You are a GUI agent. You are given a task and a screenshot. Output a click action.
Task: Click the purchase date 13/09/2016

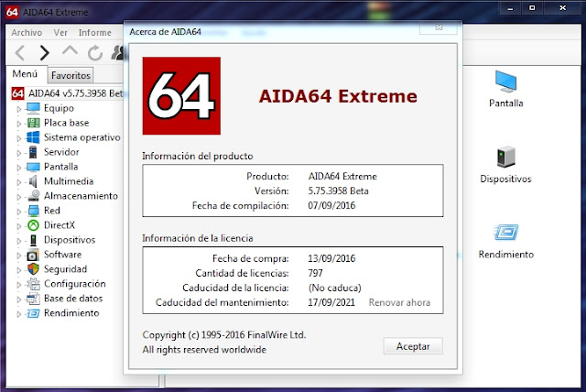pos(331,258)
